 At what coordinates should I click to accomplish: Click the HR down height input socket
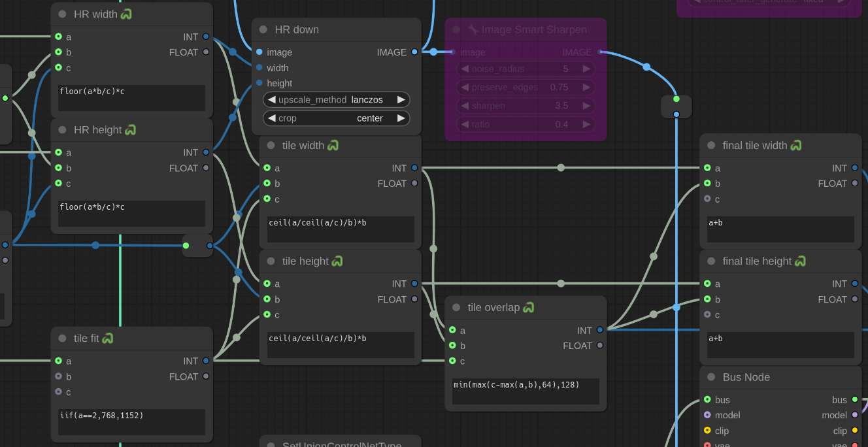coord(259,83)
